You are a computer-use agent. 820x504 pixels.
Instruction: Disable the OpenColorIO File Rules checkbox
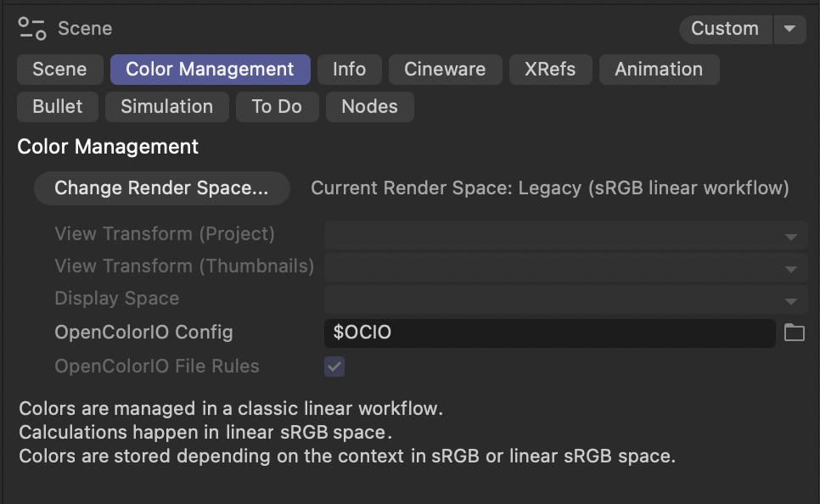[x=334, y=366]
